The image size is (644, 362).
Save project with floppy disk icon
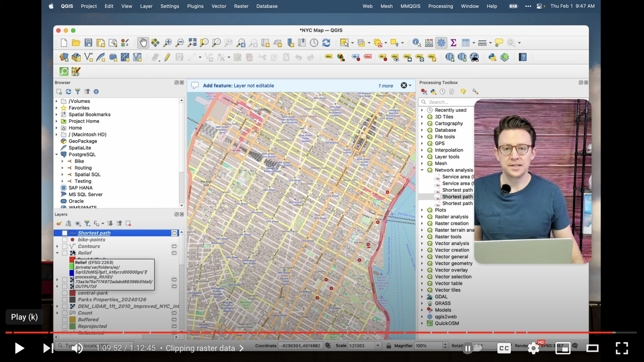coord(88,43)
